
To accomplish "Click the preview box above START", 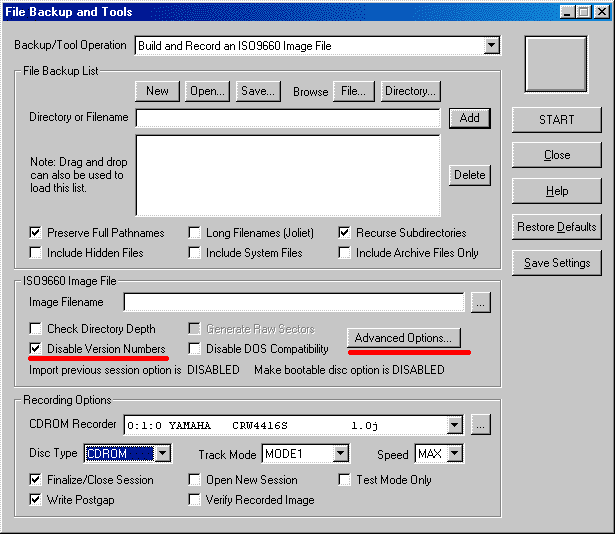I will tap(557, 64).
